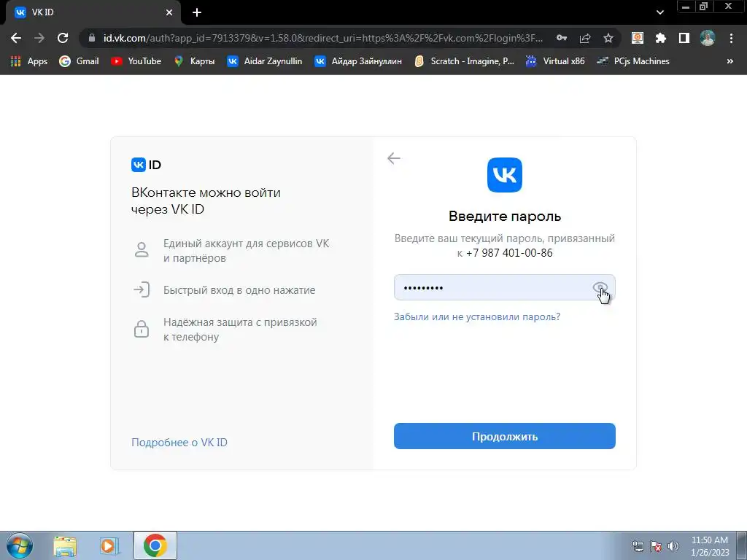This screenshot has width=747, height=560.
Task: Click the VK ID logo in the left panel
Action: [x=146, y=165]
